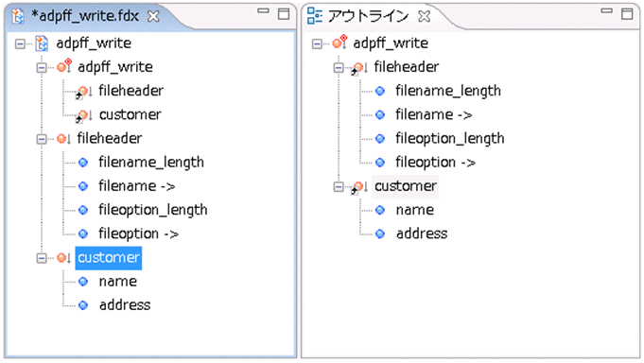Select fileheader group label in editor
The image size is (644, 363).
(110, 138)
